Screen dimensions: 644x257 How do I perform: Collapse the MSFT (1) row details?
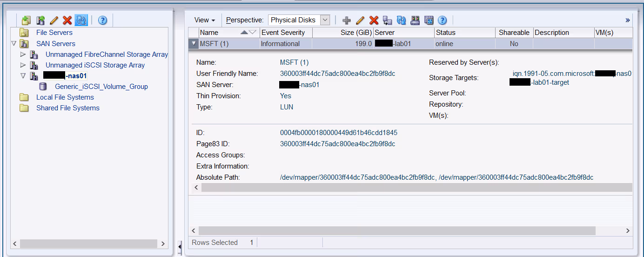194,44
